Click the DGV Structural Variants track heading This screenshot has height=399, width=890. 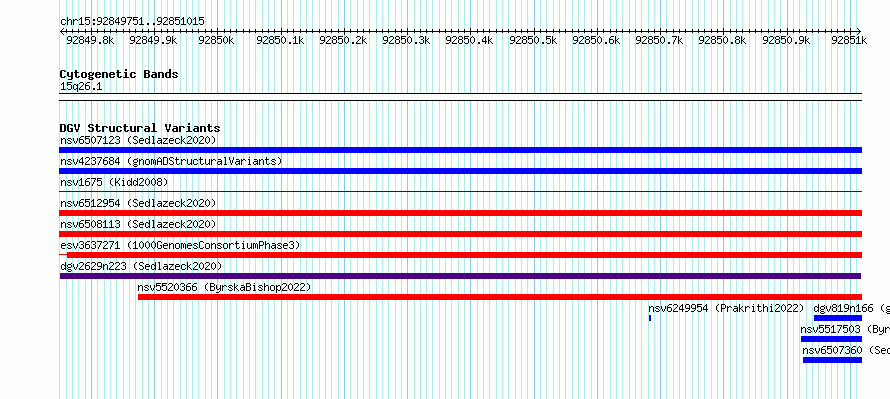pos(140,128)
